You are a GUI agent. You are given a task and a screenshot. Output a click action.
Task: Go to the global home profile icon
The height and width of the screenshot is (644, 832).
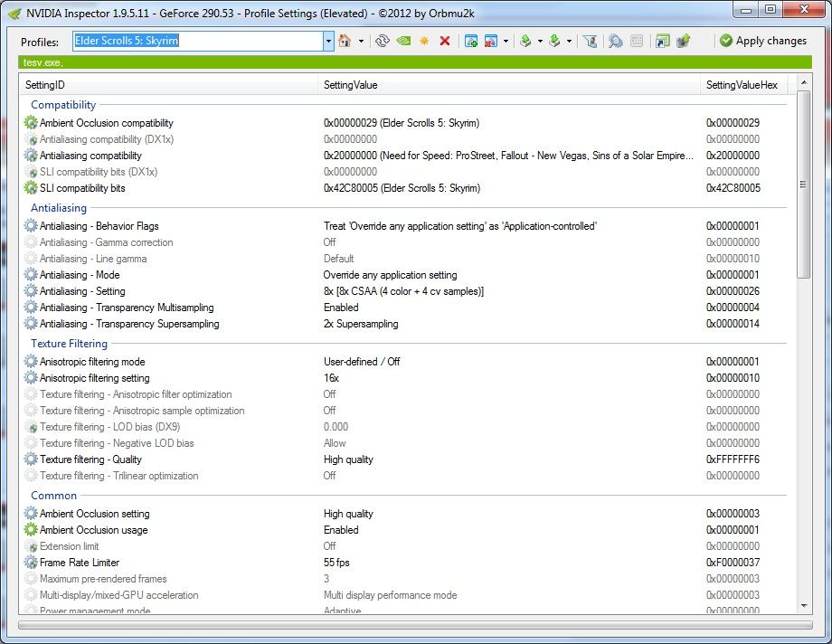(345, 41)
